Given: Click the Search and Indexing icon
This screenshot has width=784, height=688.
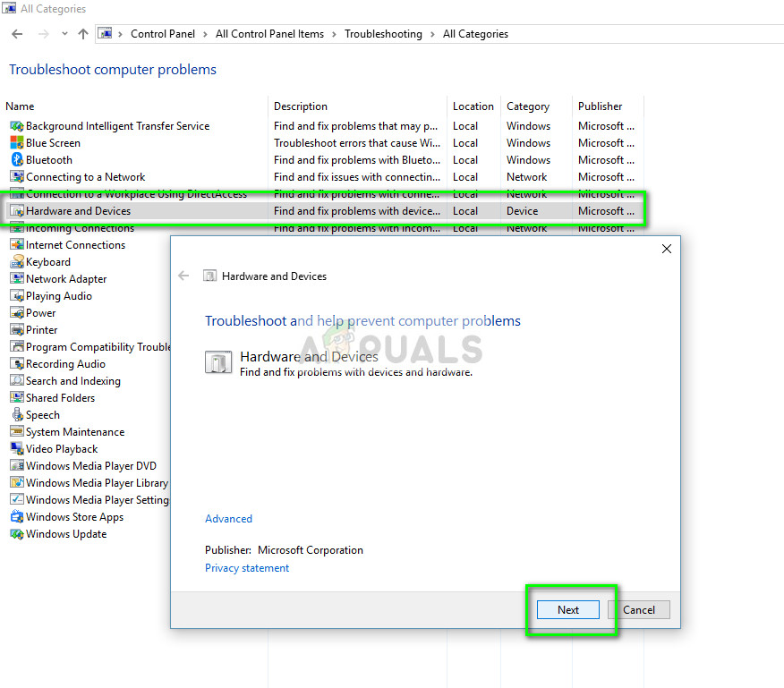Looking at the screenshot, I should 17,381.
